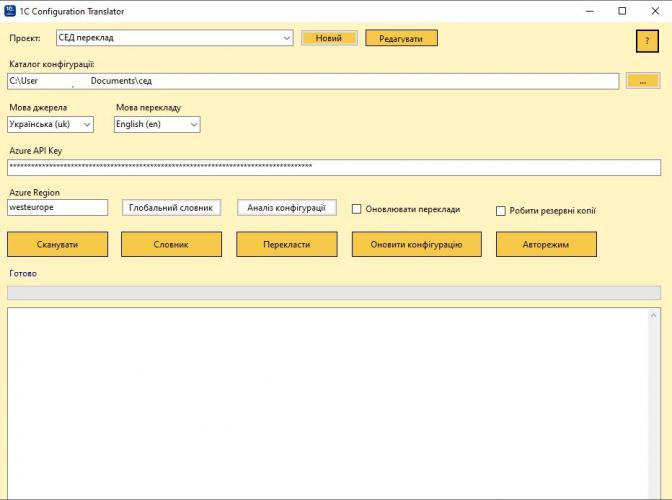Browse for configuration catalog with ellipsis button
Screen dimensions: 672x500
pos(643,81)
